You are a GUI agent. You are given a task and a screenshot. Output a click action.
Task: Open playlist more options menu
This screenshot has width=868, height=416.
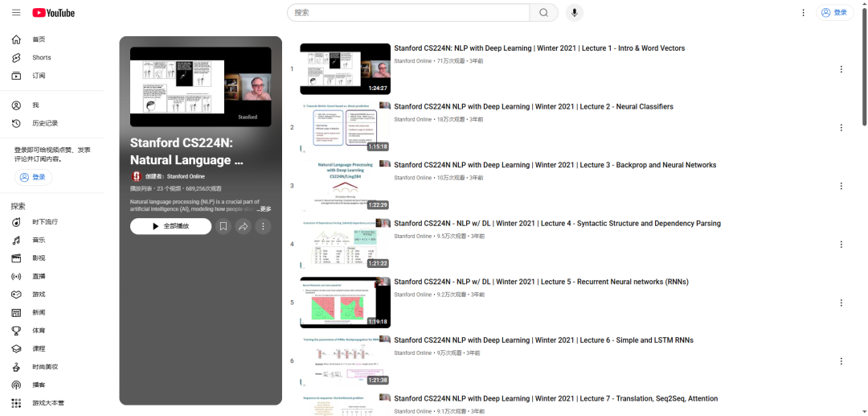point(263,227)
